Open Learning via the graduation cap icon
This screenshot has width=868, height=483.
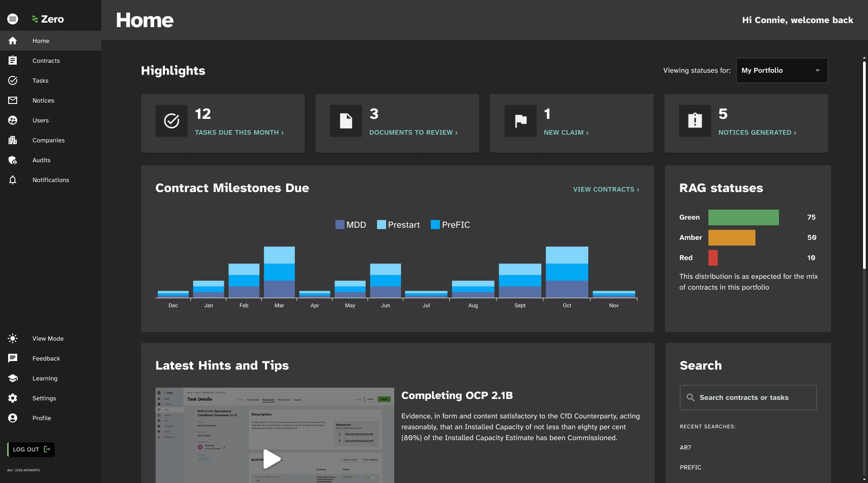coord(13,378)
